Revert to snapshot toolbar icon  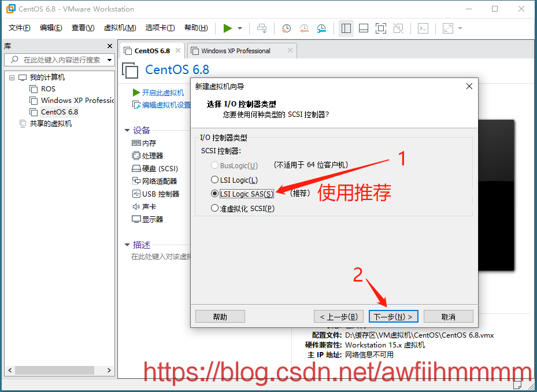coord(304,28)
